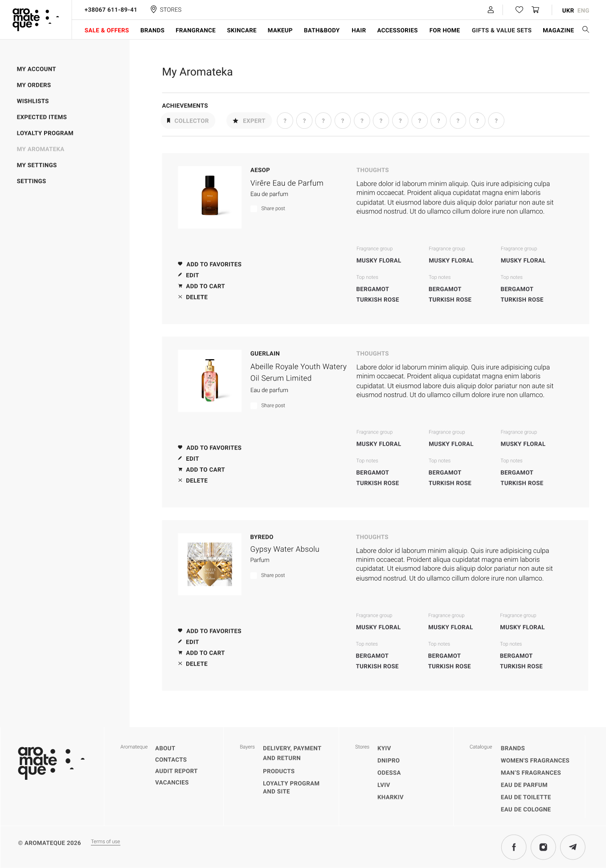Click cart icon for Gypsy Water Absolu

pyautogui.click(x=180, y=653)
